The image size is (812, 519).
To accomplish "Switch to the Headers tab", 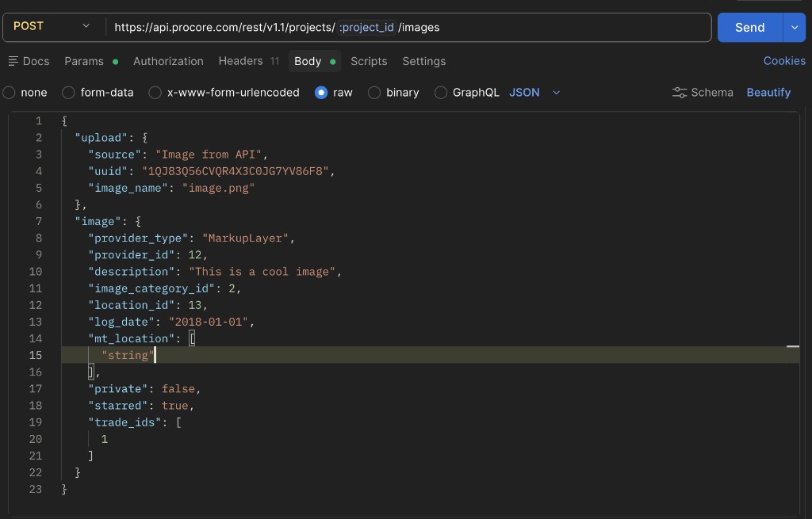I will click(248, 61).
